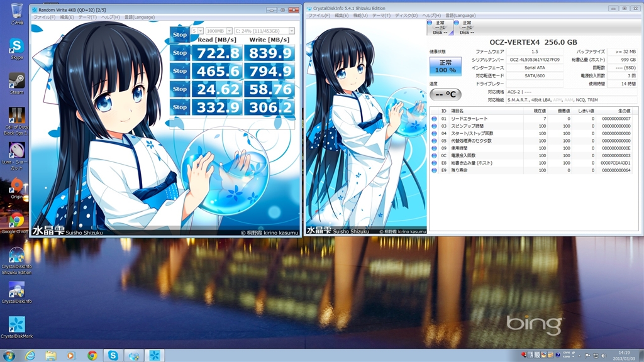
Task: Click status circle for 電源投入回数 row
Action: (x=434, y=156)
